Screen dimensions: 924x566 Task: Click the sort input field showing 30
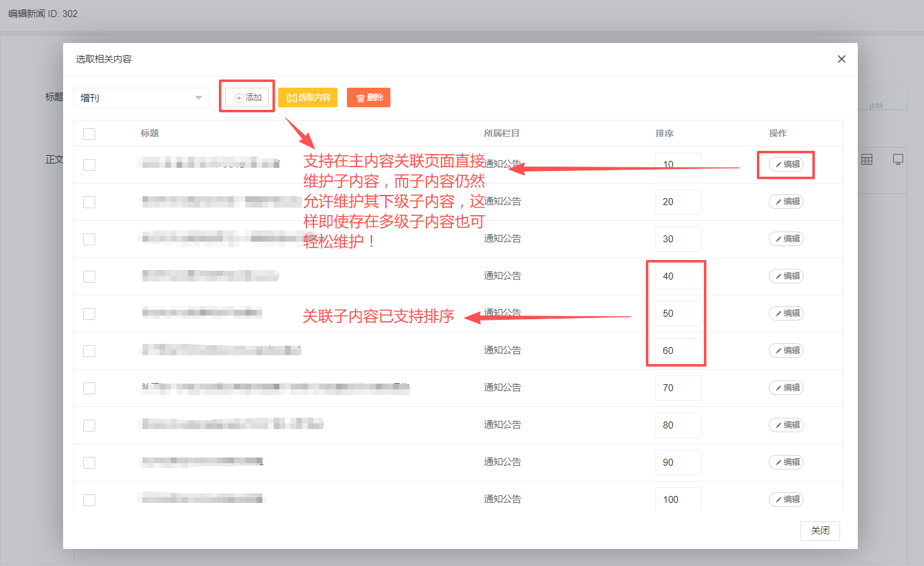pos(678,239)
